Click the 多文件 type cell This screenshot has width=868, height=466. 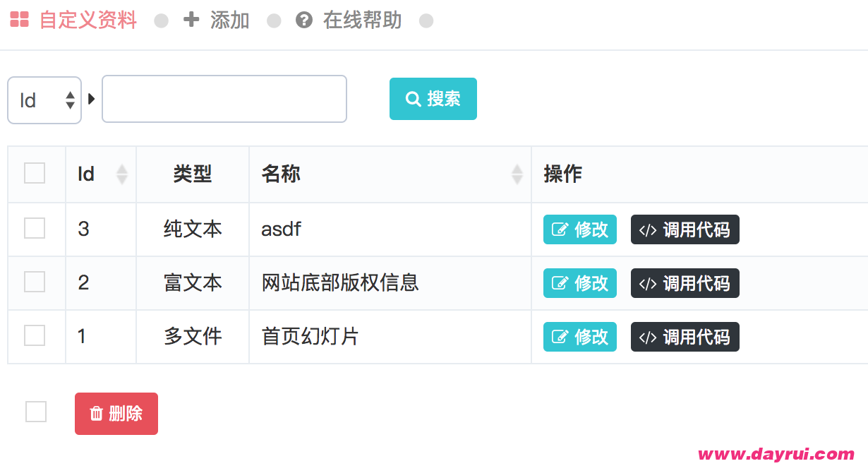[x=193, y=337]
